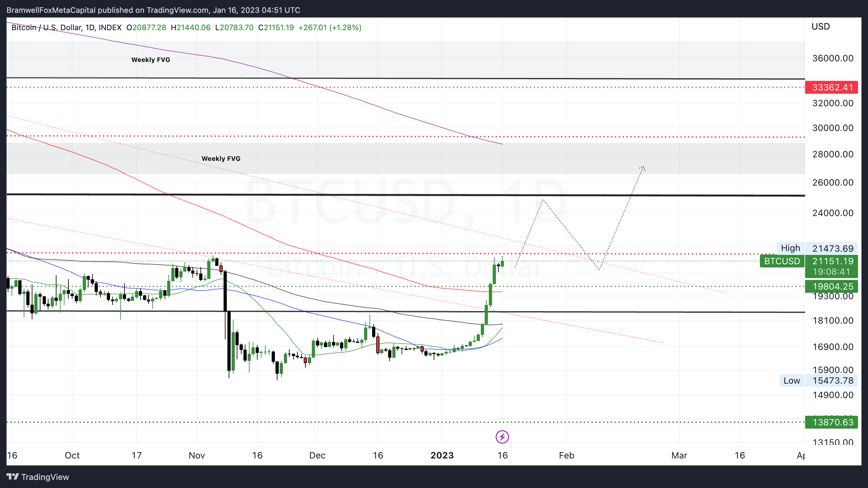Click the red 33362.41 price label
The height and width of the screenshot is (488, 868).
(x=831, y=88)
